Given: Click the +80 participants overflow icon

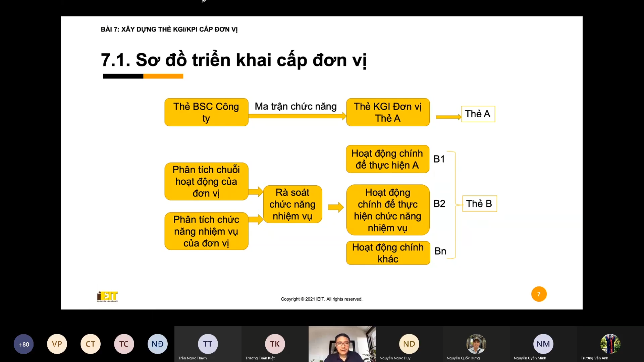Looking at the screenshot, I should pyautogui.click(x=23, y=344).
